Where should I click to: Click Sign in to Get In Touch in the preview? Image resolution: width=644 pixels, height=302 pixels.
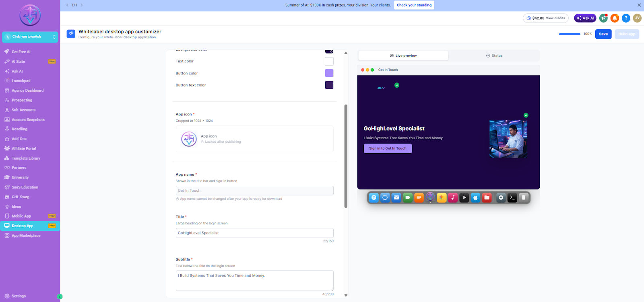tap(388, 148)
